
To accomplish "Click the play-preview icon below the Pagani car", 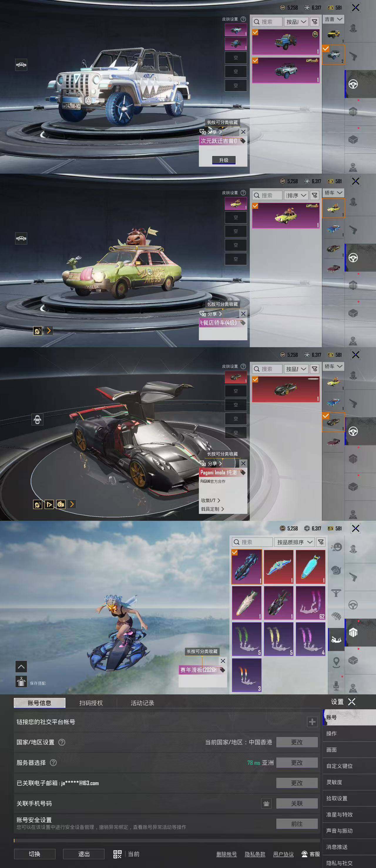I will tap(49, 505).
